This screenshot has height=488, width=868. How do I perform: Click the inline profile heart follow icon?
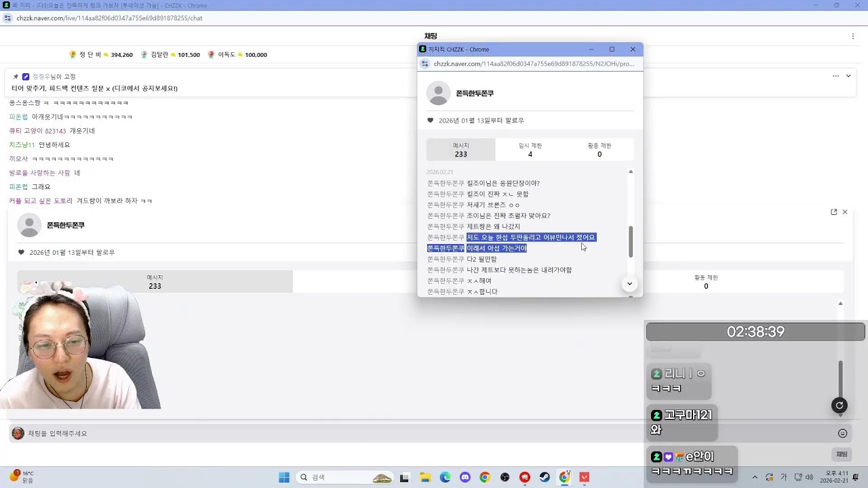coord(21,252)
